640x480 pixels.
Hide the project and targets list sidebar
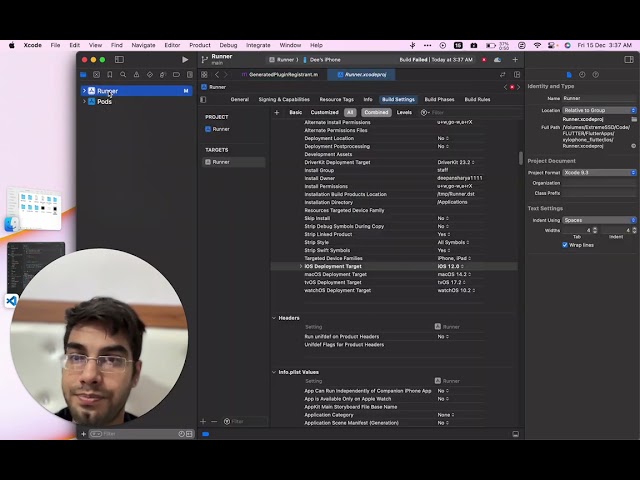pos(203,100)
